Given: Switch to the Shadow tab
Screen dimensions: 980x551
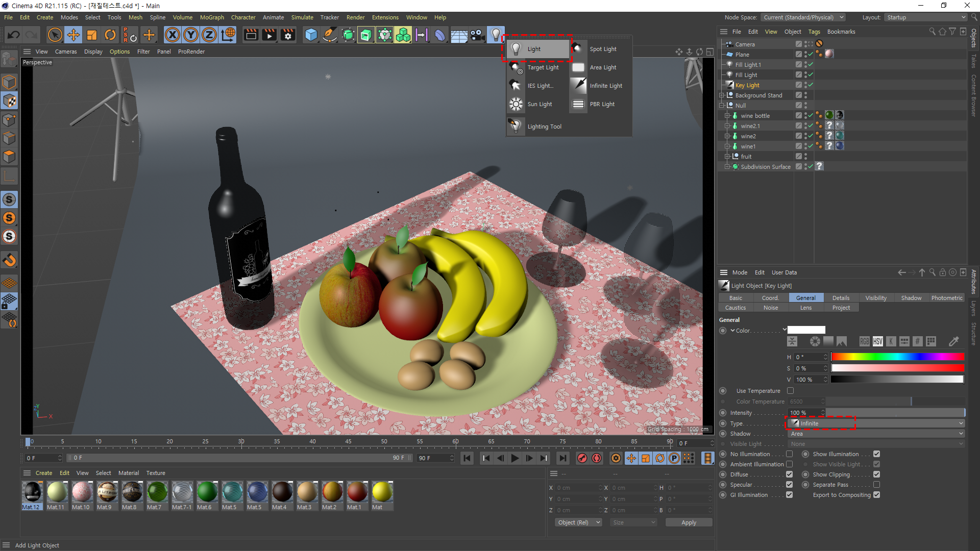Looking at the screenshot, I should click(911, 298).
